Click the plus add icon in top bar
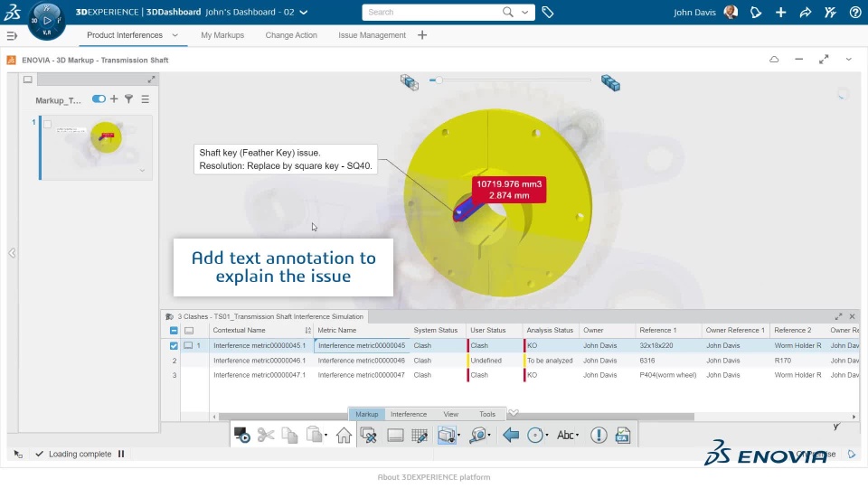The height and width of the screenshot is (488, 868). [780, 12]
